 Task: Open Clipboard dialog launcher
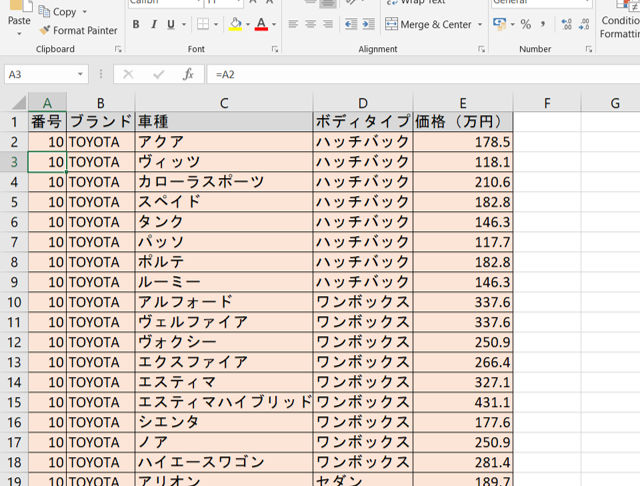click(118, 49)
